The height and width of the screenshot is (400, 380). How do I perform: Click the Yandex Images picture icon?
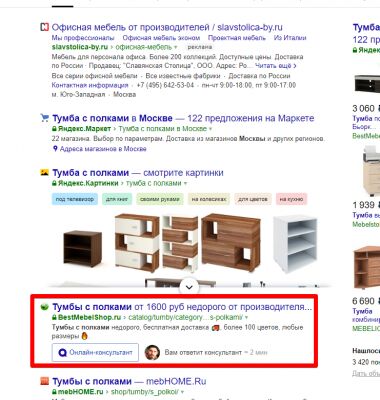click(x=44, y=172)
